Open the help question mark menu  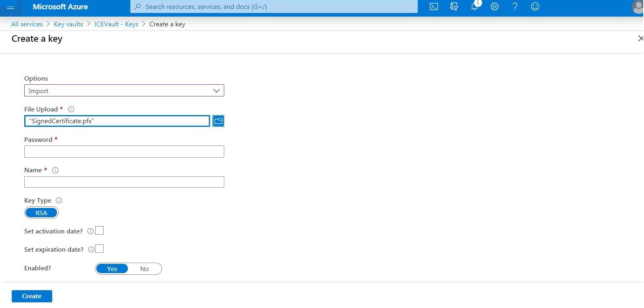point(514,7)
